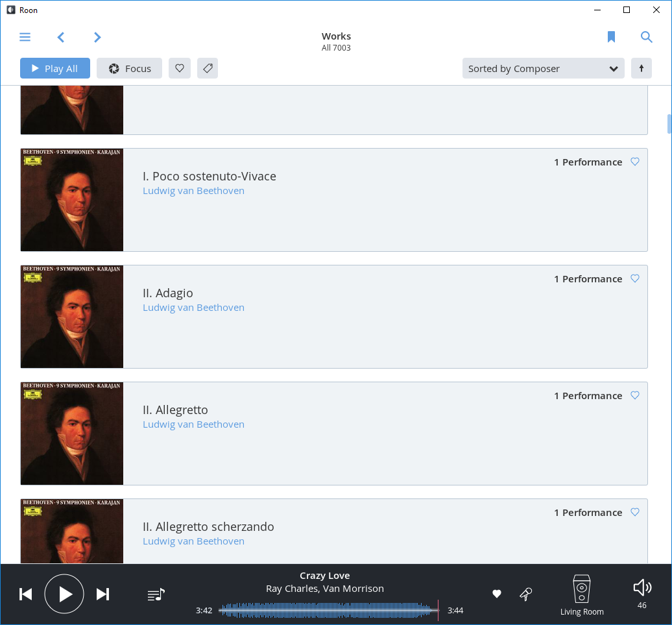Click the vertical scrollbar thumb

[669, 125]
